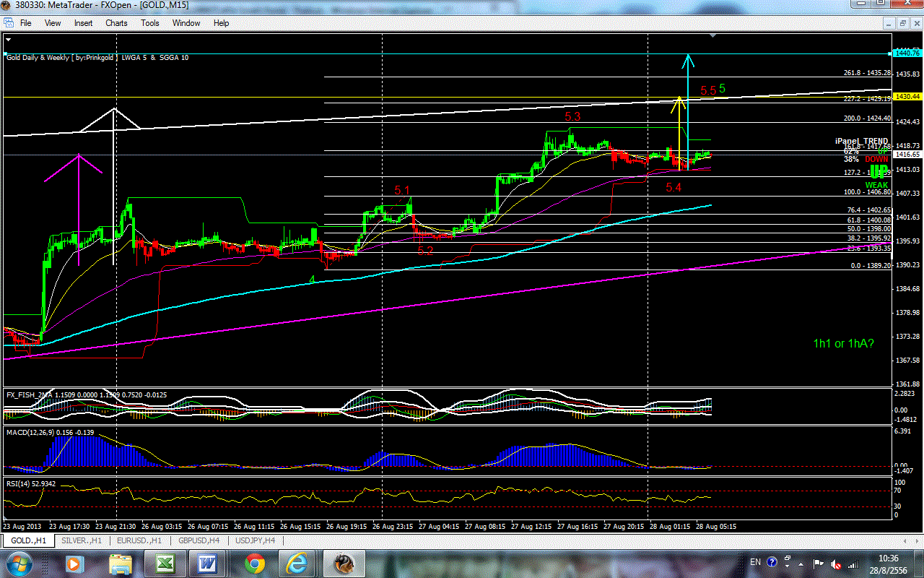
Task: Open Google Chrome from the taskbar
Action: [254, 564]
